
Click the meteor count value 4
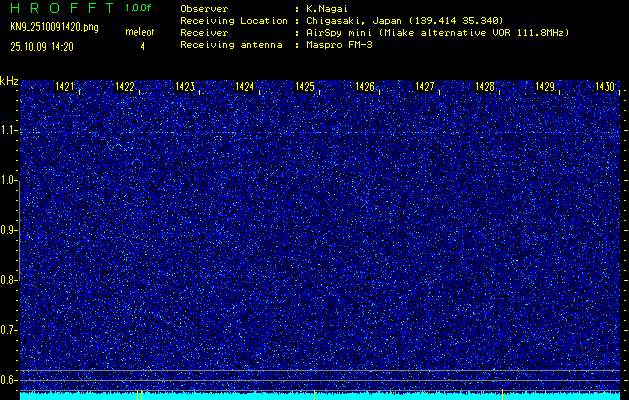tap(142, 46)
